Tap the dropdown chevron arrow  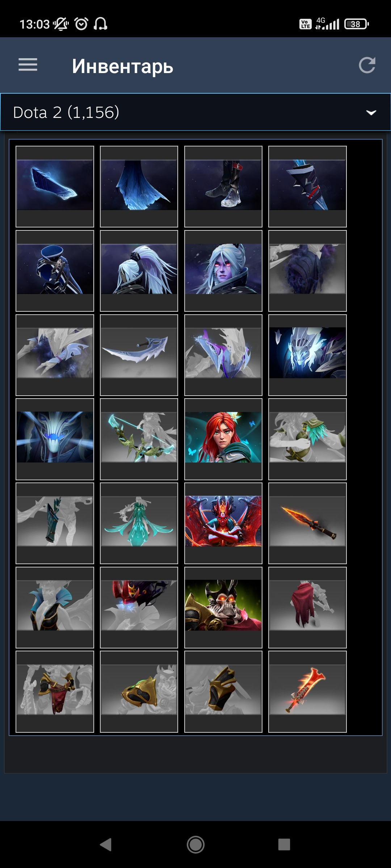coord(371,112)
